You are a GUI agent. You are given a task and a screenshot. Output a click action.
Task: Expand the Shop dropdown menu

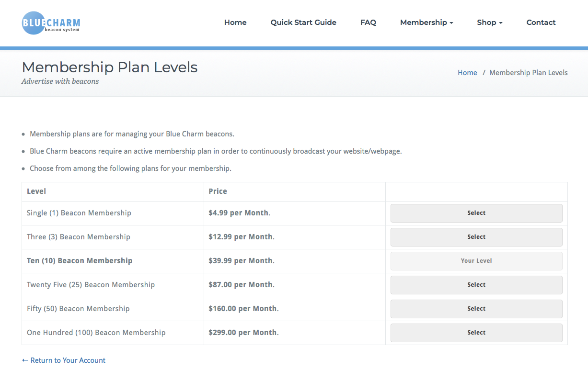490,22
